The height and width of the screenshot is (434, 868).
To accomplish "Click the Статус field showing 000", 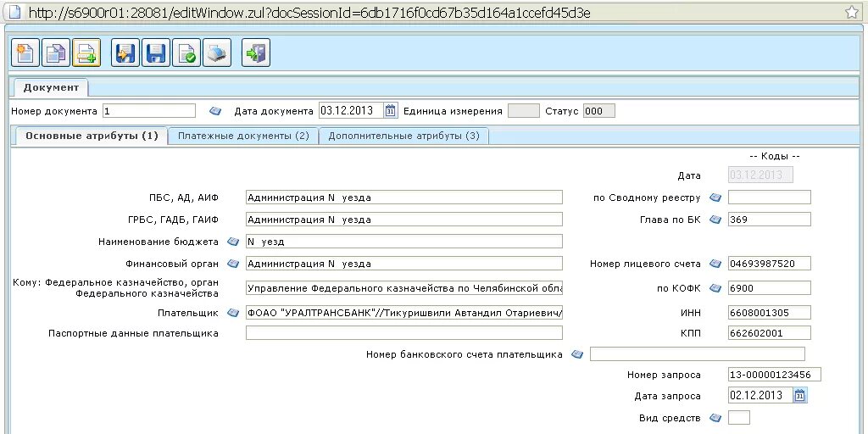I will 599,111.
